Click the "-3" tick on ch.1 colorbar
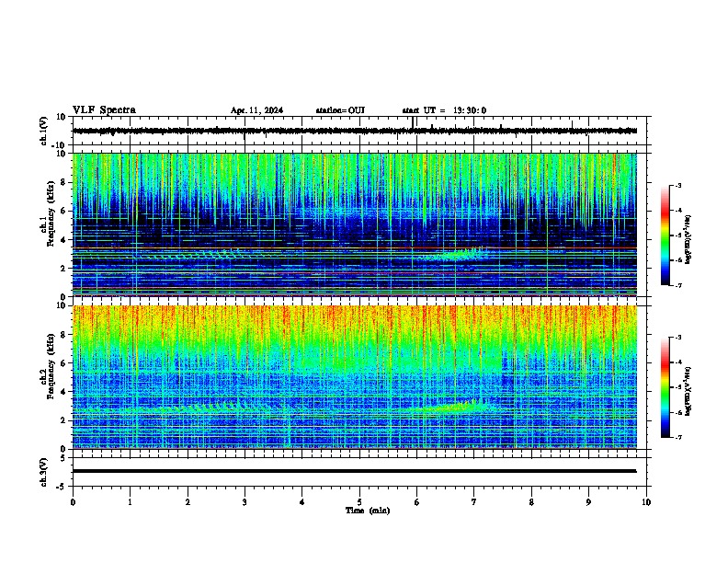 [x=677, y=185]
